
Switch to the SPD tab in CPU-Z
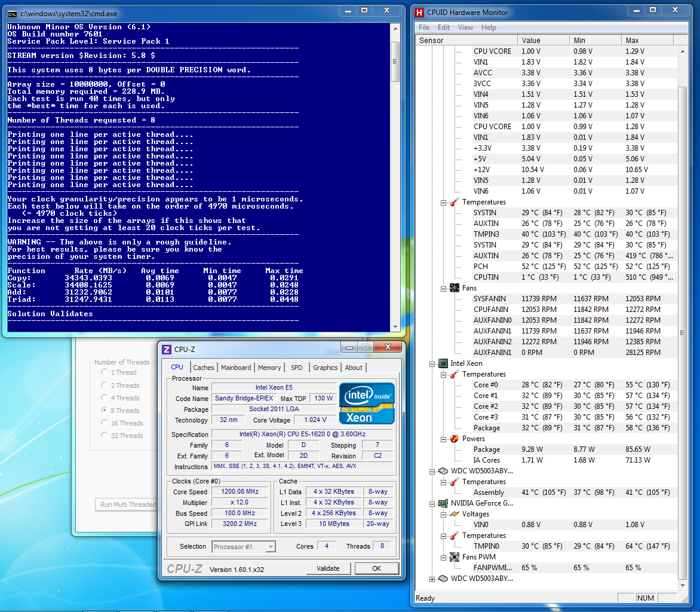tap(296, 367)
